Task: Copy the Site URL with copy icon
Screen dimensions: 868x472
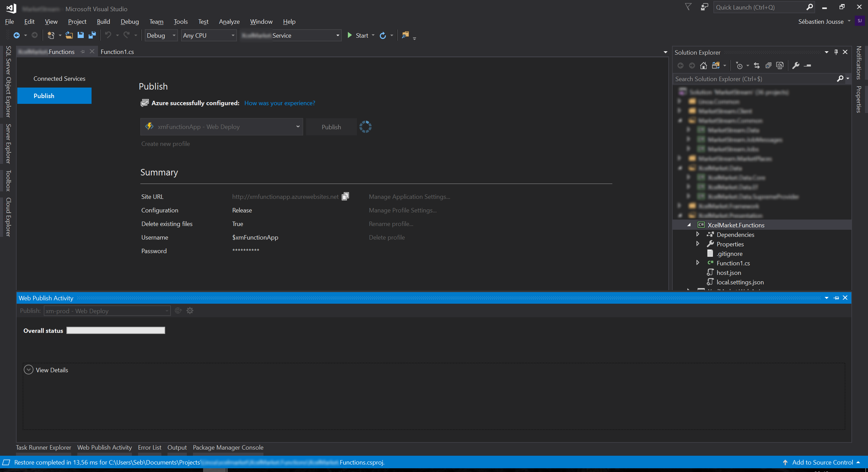Action: click(345, 196)
